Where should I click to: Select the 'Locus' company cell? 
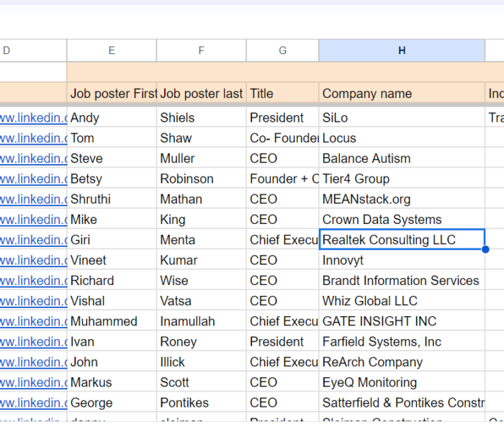(402, 138)
